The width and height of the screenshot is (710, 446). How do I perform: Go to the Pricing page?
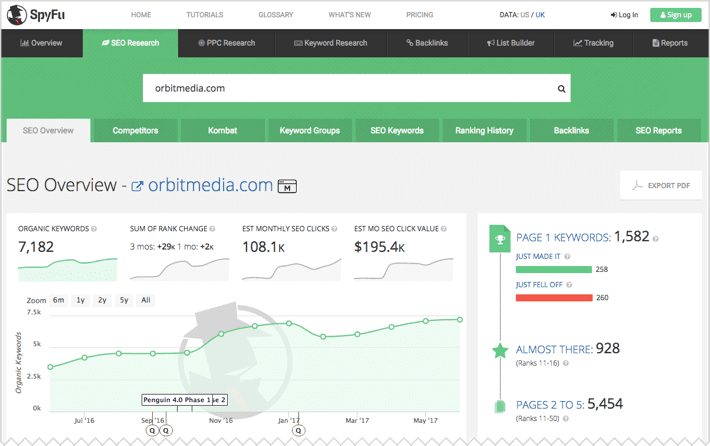[419, 15]
